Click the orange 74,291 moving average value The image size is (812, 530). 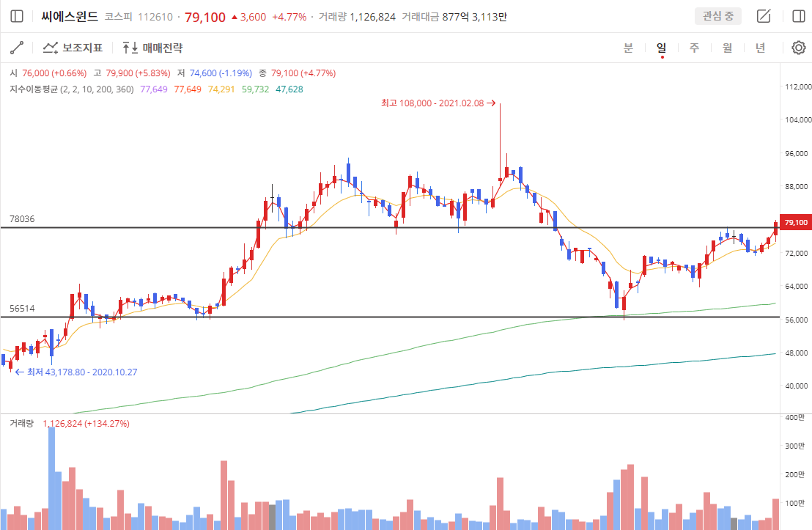(221, 89)
